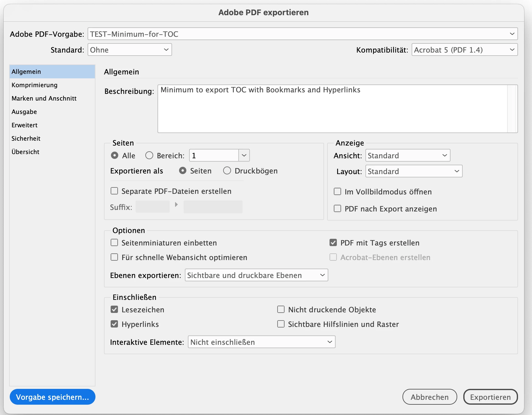Expand the Standard dropdown set to Ohne
The height and width of the screenshot is (415, 532).
130,50
